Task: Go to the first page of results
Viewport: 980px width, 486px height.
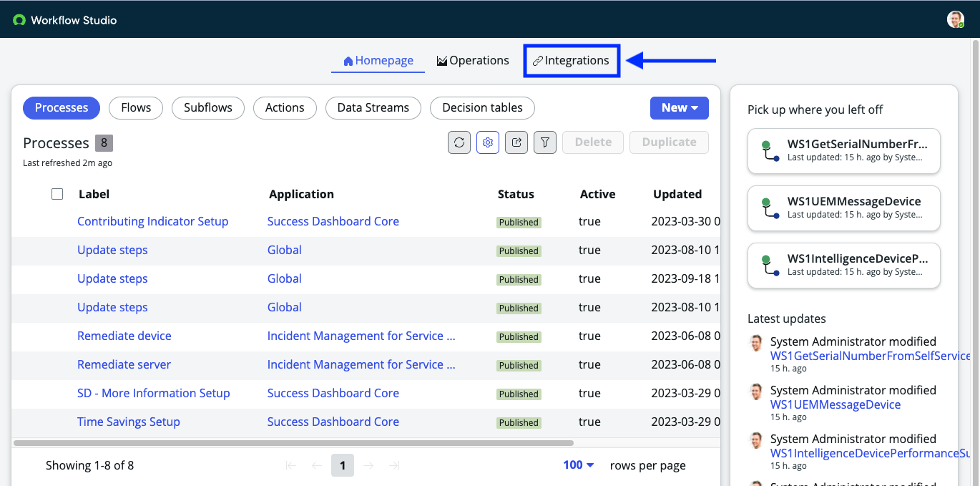Action: [x=291, y=465]
